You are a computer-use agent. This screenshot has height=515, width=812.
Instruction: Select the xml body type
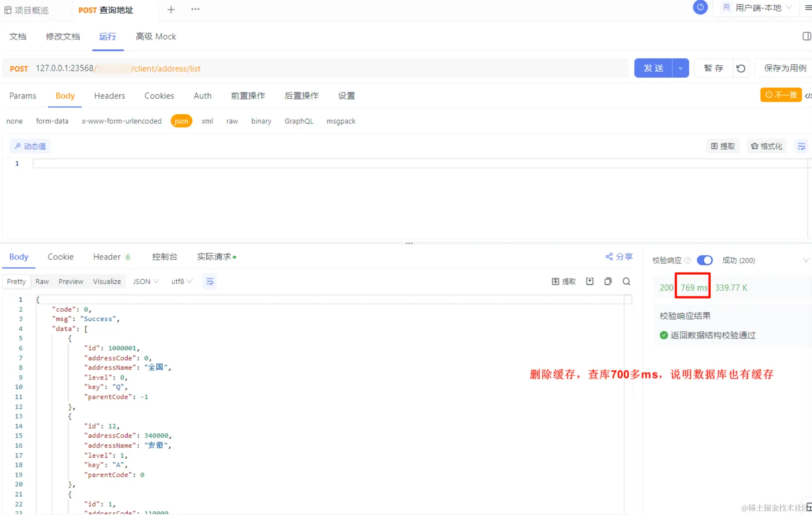click(207, 121)
